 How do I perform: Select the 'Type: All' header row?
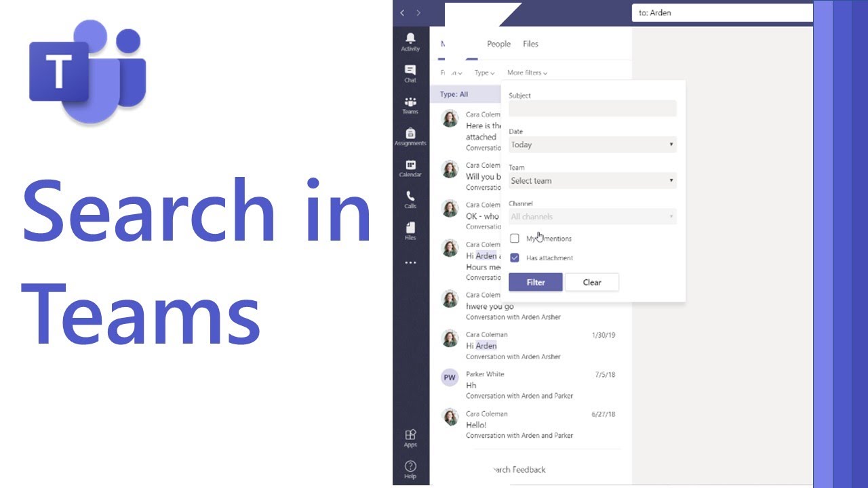tap(465, 94)
